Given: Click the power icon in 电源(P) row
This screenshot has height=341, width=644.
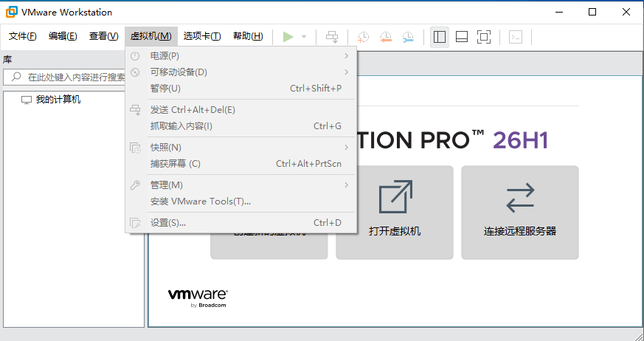Looking at the screenshot, I should coord(135,56).
